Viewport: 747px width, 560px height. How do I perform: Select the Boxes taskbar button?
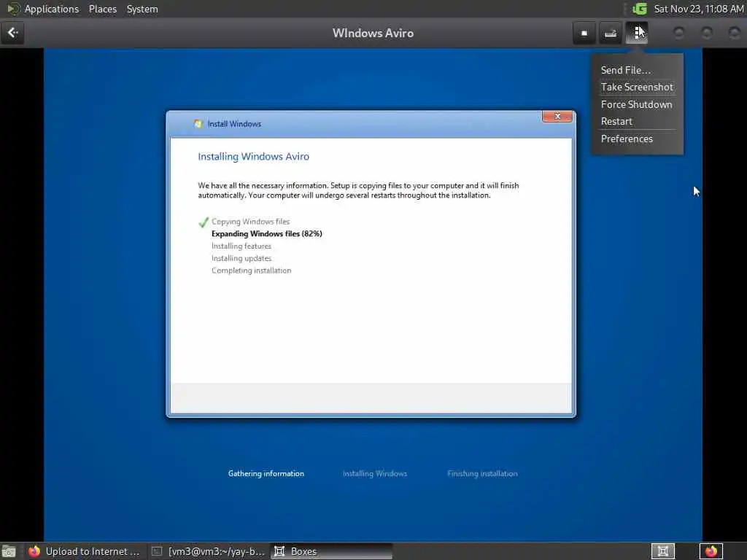tap(332, 551)
